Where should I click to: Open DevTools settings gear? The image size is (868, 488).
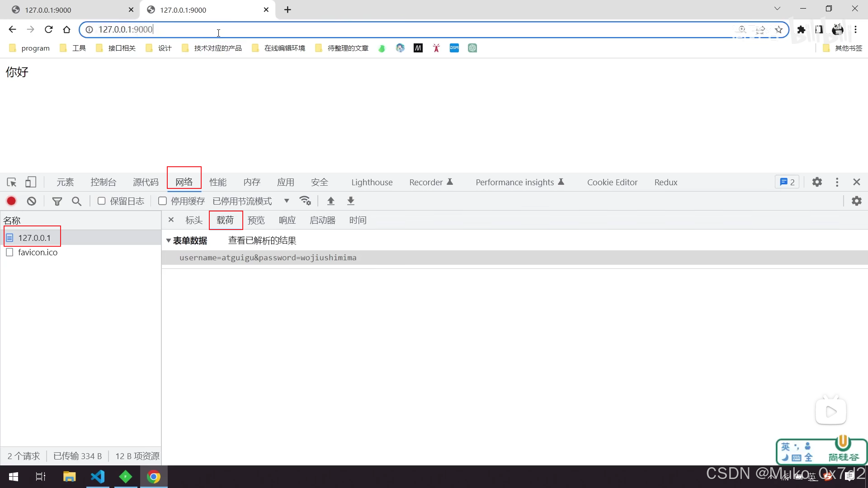817,182
